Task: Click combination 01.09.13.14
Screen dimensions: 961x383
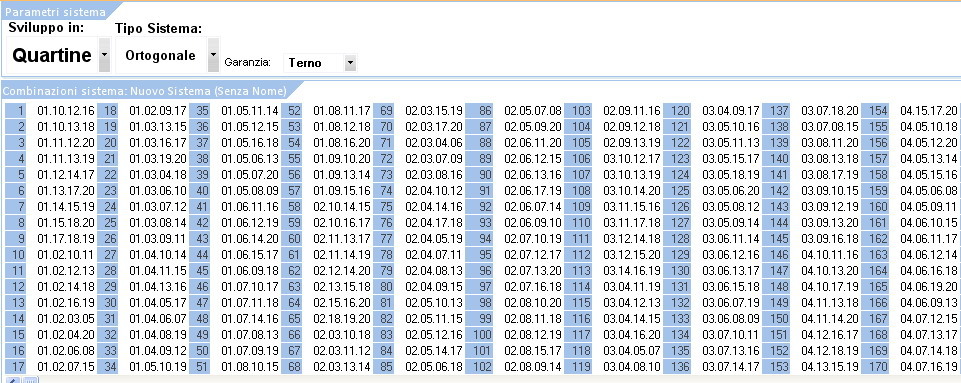Action: (342, 175)
